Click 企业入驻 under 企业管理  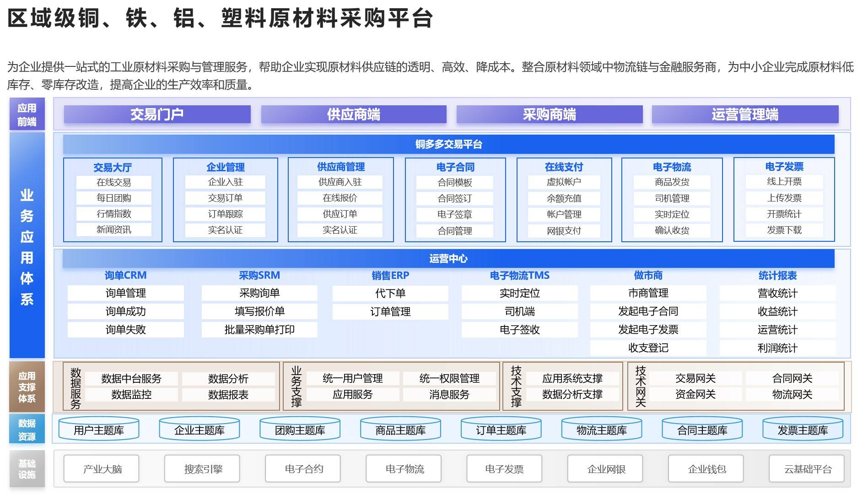tap(225, 182)
